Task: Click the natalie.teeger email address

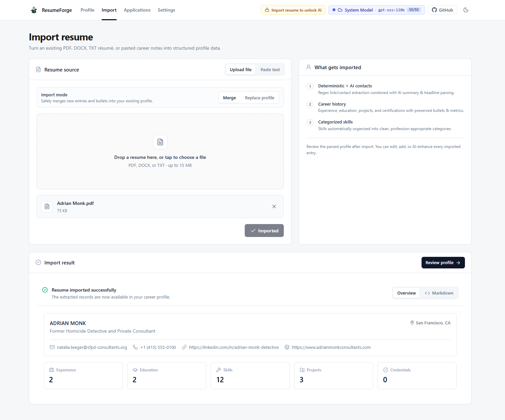Action: pyautogui.click(x=92, y=347)
